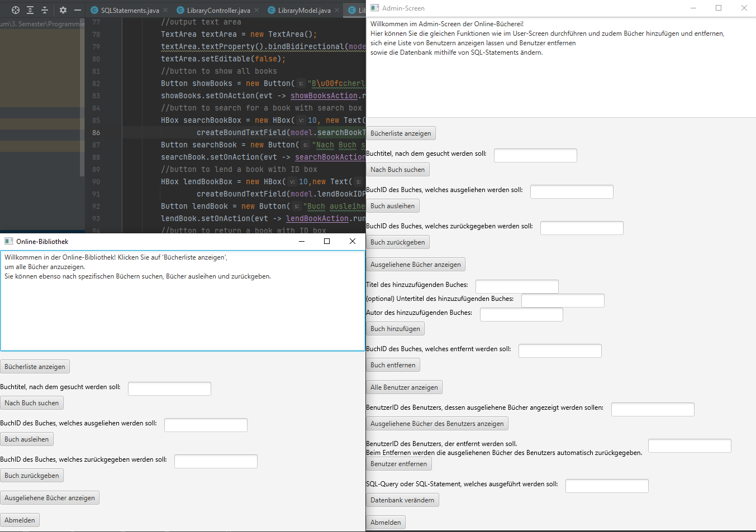The width and height of the screenshot is (756, 532).
Task: Close the SQLStatements.java tab
Action: (x=165, y=10)
